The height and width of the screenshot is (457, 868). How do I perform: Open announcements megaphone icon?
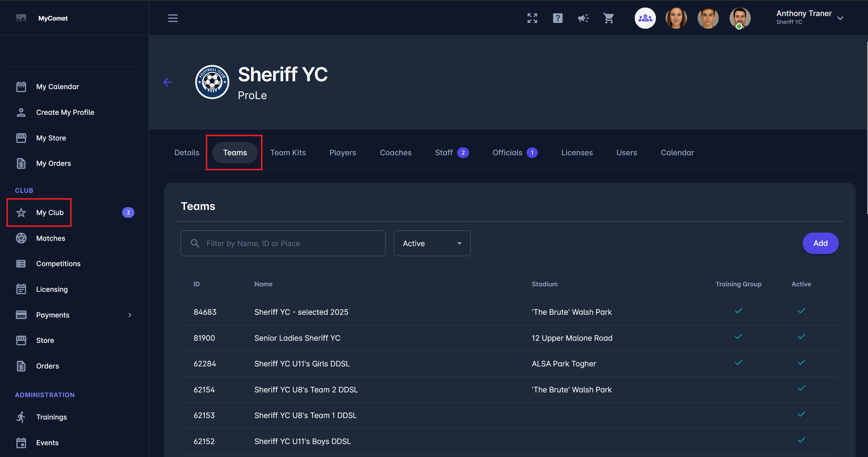click(583, 18)
